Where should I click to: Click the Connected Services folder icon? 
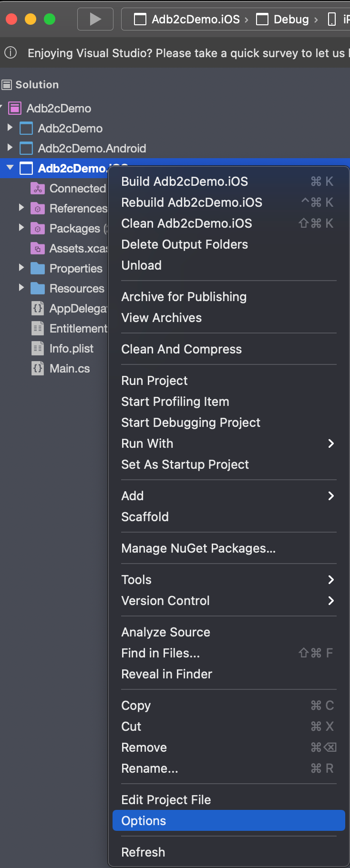coord(38,189)
